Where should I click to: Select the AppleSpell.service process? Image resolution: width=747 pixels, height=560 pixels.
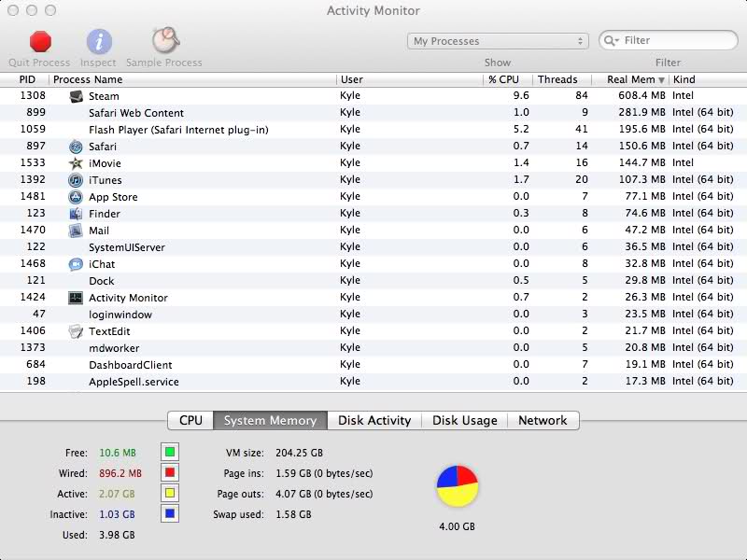(x=373, y=382)
